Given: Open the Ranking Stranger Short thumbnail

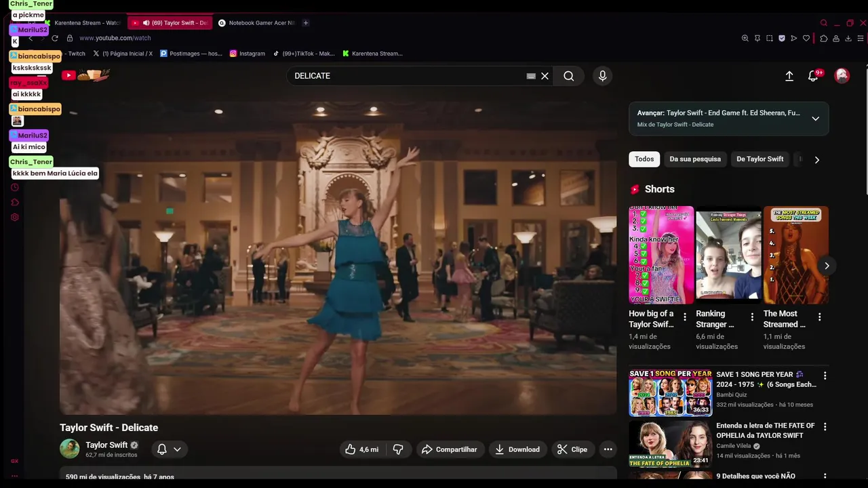Looking at the screenshot, I should click(x=728, y=255).
